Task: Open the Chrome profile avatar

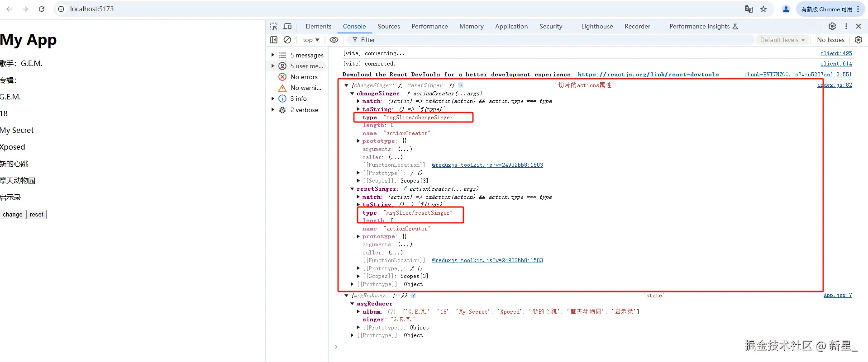Action: point(786,9)
